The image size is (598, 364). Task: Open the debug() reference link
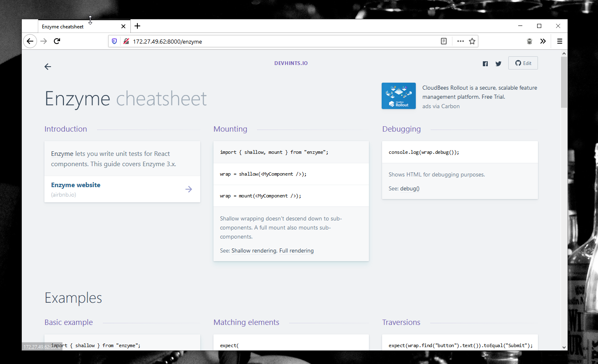(x=410, y=189)
